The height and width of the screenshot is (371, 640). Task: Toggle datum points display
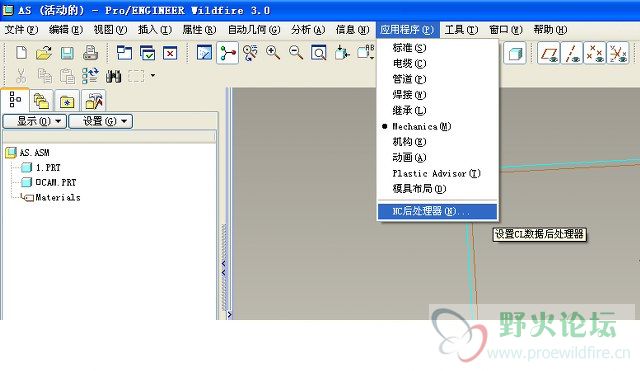tap(595, 53)
